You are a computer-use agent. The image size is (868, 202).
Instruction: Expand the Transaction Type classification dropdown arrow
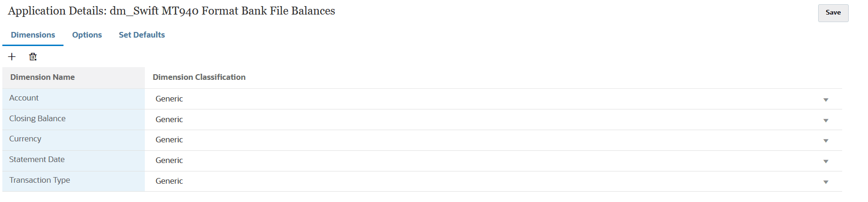(826, 182)
